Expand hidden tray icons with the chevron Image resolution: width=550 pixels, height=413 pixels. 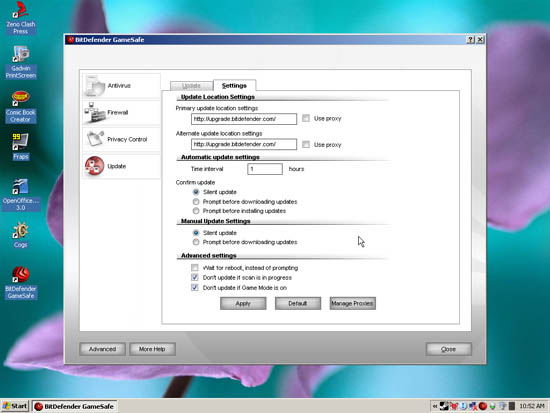435,406
